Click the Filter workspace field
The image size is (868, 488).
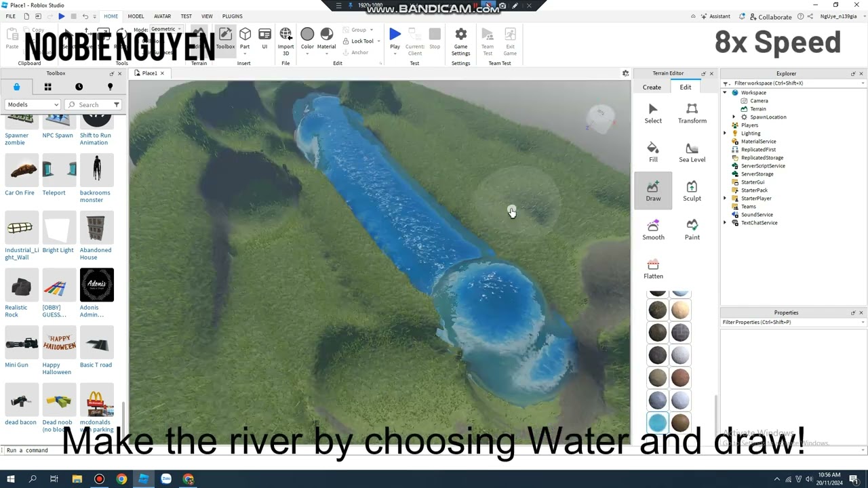(x=793, y=83)
